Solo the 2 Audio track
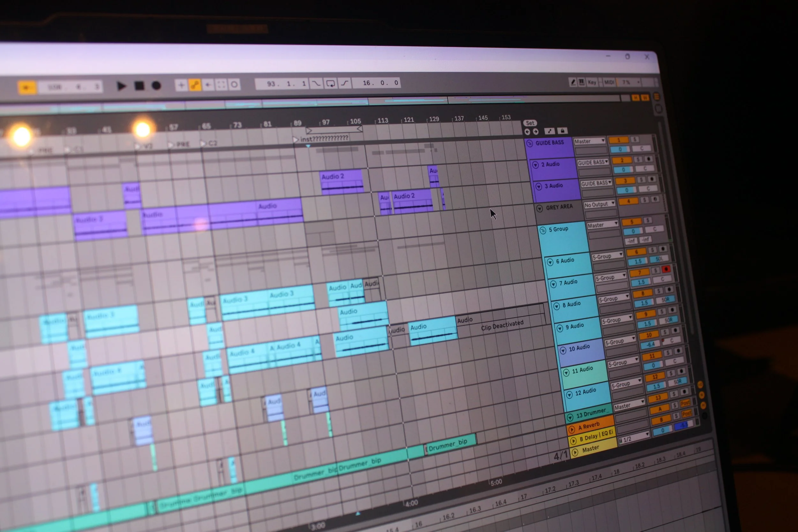 638,159
